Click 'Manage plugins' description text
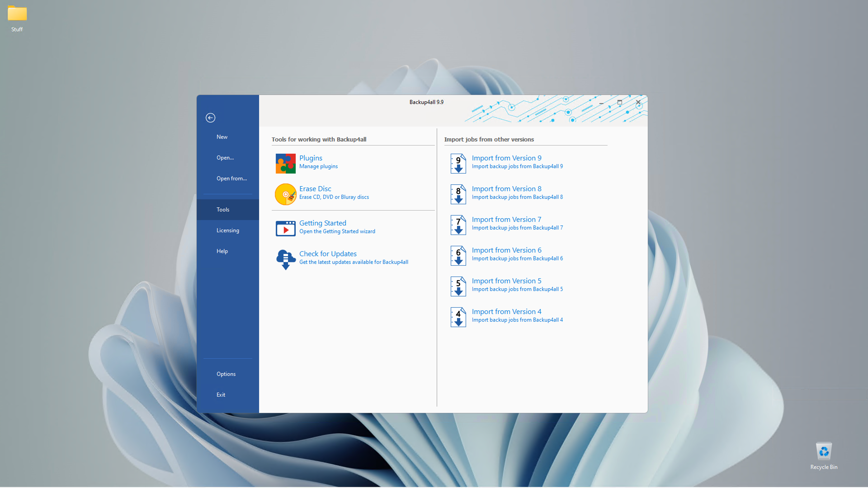868x488 pixels. tap(318, 166)
